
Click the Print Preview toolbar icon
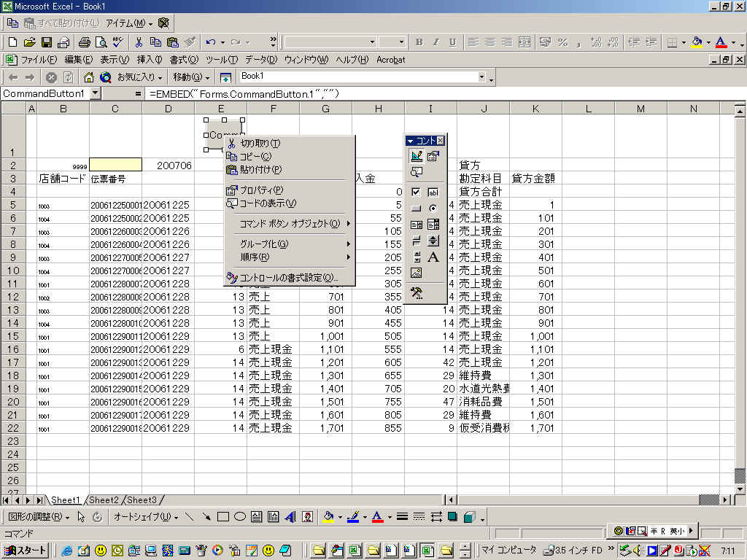click(x=101, y=42)
